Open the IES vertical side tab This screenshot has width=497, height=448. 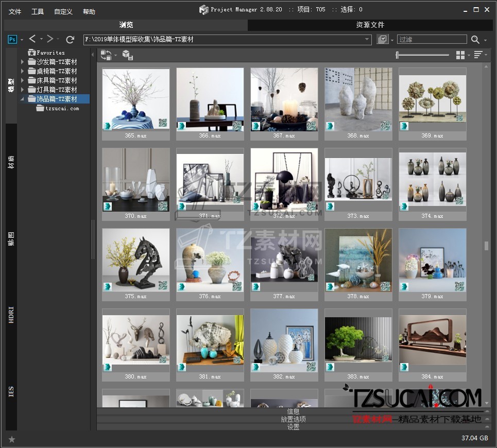pos(11,391)
